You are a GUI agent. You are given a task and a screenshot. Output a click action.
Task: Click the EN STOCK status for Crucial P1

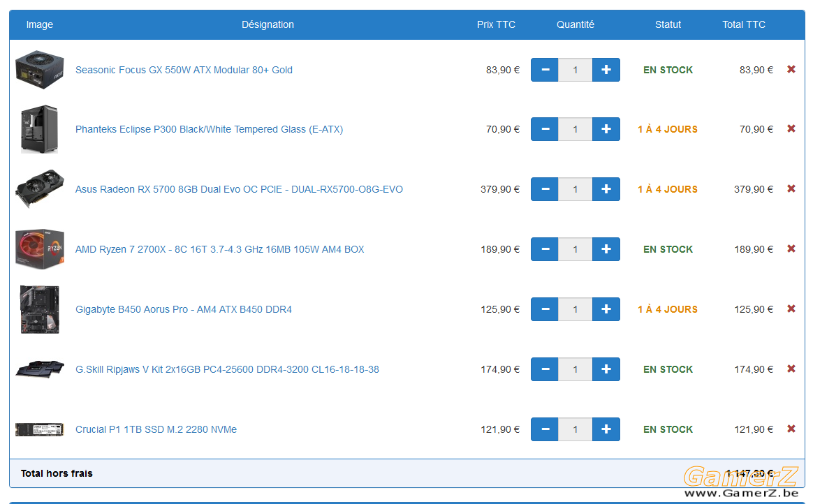(x=668, y=429)
